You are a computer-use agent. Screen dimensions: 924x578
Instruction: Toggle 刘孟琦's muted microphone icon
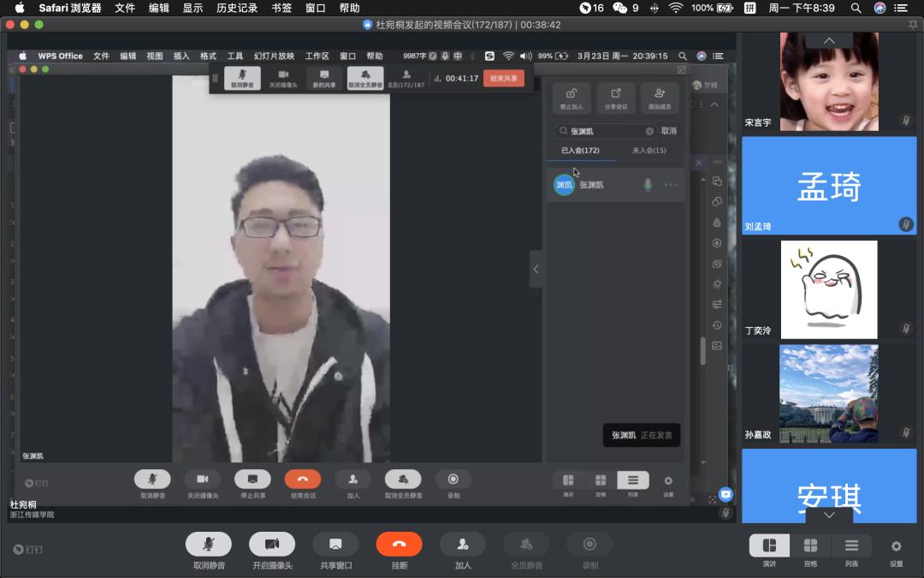click(905, 224)
